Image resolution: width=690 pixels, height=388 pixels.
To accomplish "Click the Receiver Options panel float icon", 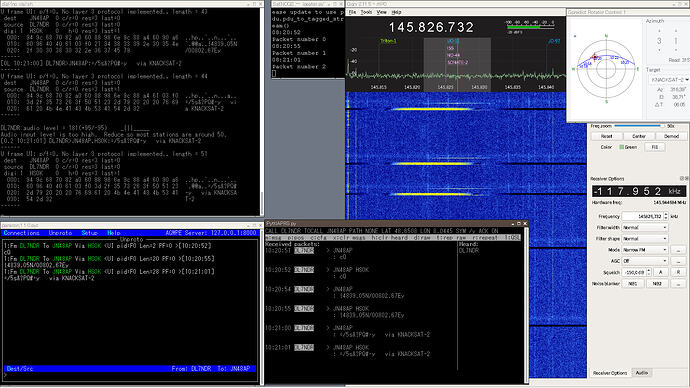I will click(x=682, y=179).
